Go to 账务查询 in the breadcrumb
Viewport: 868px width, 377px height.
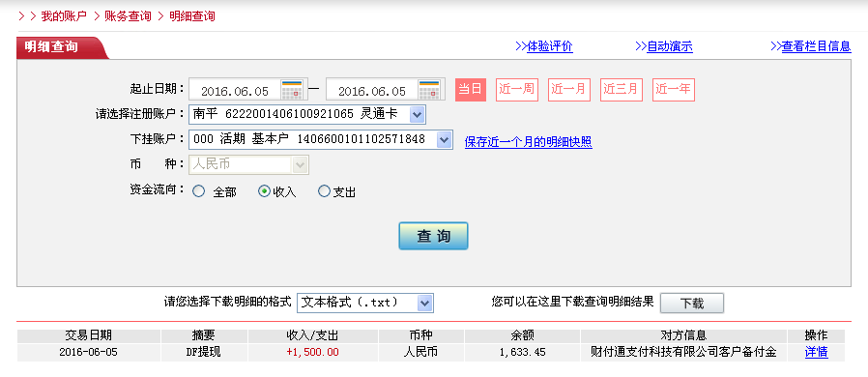tap(128, 16)
